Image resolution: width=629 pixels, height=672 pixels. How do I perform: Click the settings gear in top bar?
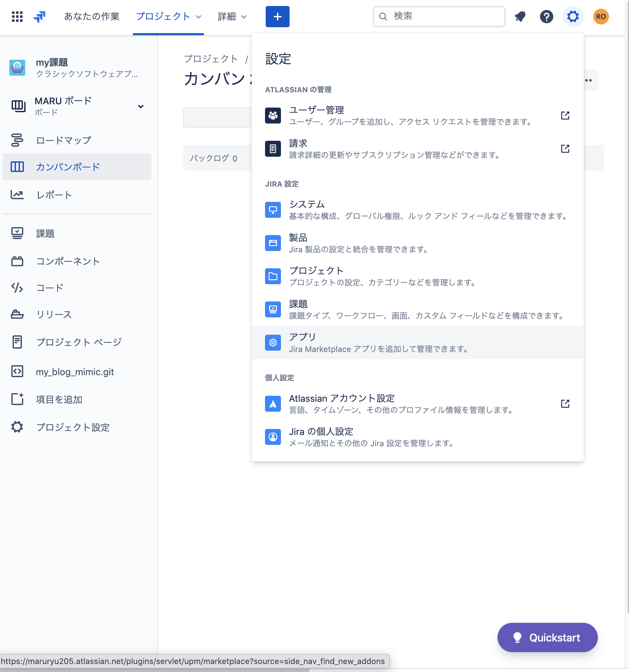[573, 16]
